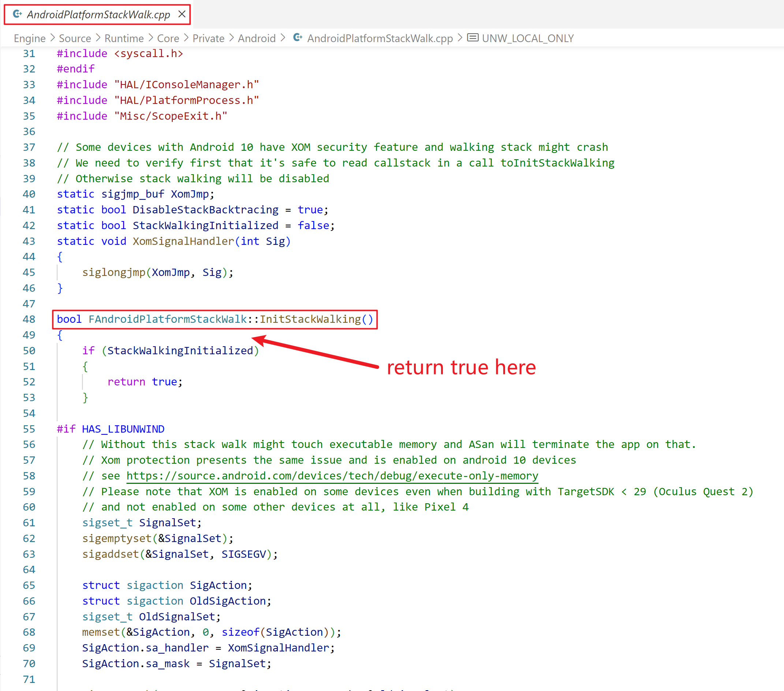Open the source.android.com execute-only-memory link
This screenshot has height=691, width=784.
[332, 475]
